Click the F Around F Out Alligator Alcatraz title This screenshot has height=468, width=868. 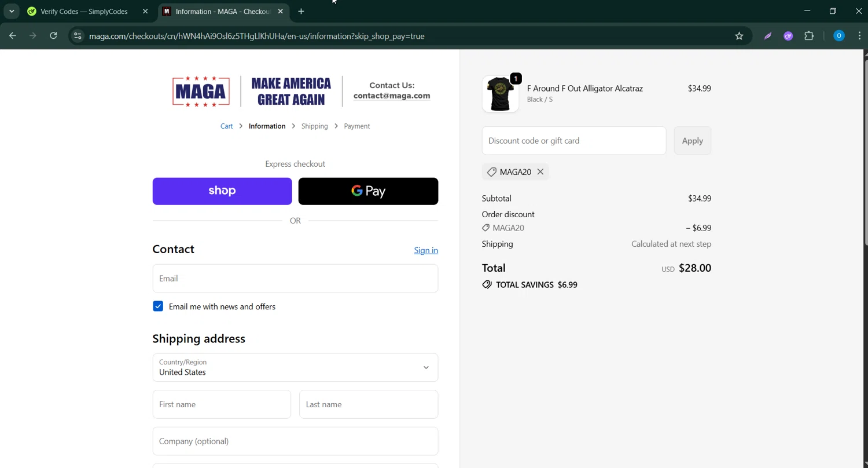click(x=584, y=88)
